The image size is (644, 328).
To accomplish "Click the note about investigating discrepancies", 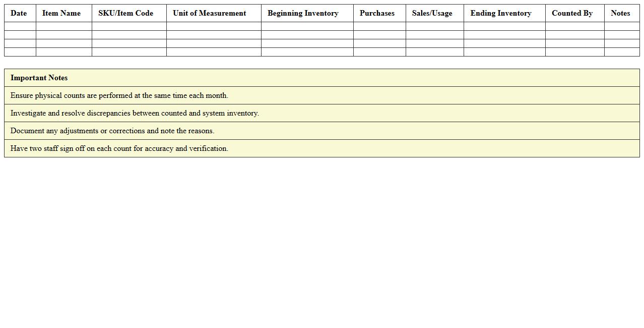I will tap(135, 113).
